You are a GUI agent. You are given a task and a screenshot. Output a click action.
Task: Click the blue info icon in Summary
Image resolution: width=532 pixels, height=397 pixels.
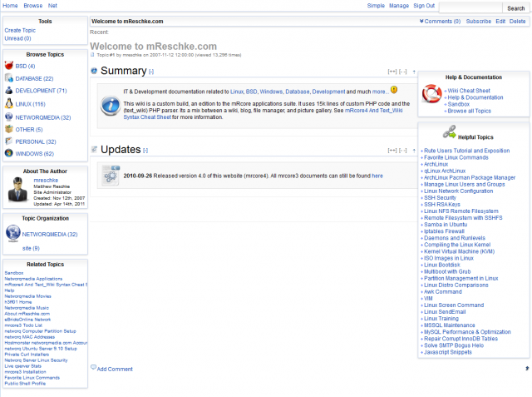111,105
